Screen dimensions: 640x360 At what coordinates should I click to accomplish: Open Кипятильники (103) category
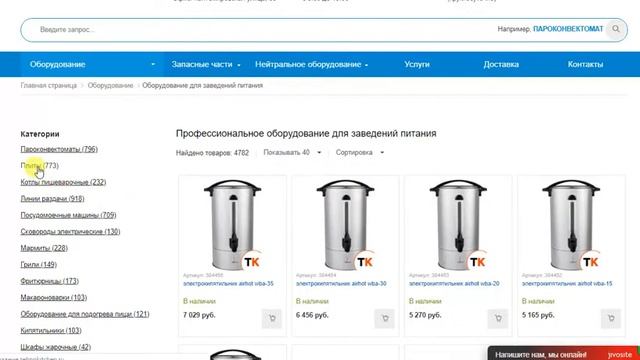(x=51, y=331)
